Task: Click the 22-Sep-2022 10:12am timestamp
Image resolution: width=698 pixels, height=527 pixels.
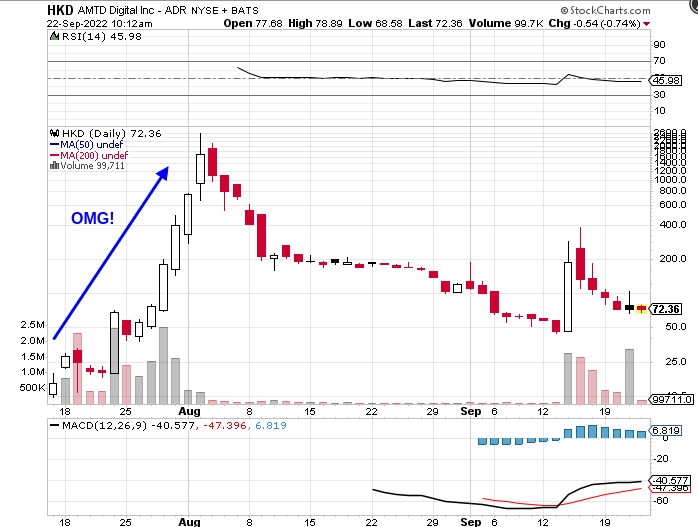Action: 100,24
